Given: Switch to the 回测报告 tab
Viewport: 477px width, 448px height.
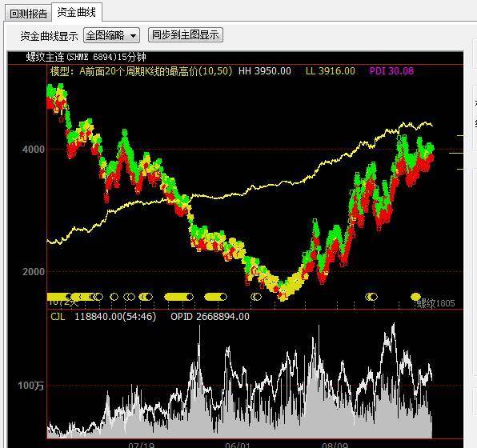Looking at the screenshot, I should [x=28, y=14].
